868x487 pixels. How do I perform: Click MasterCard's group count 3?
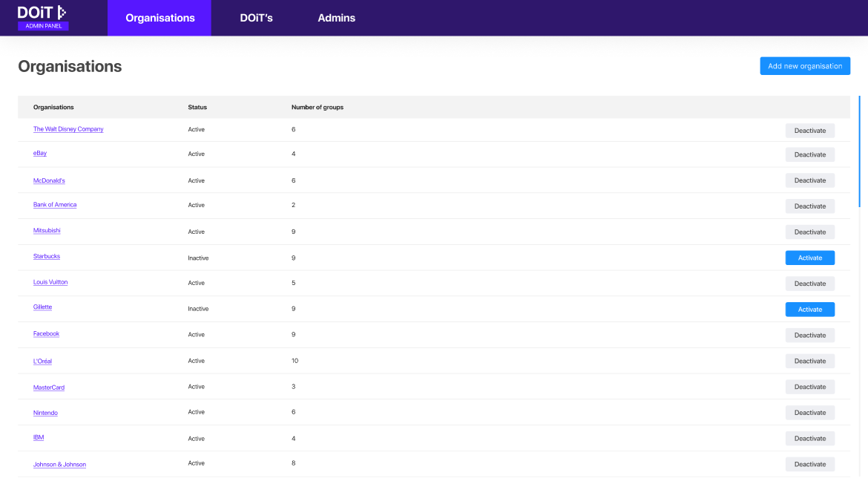point(293,386)
